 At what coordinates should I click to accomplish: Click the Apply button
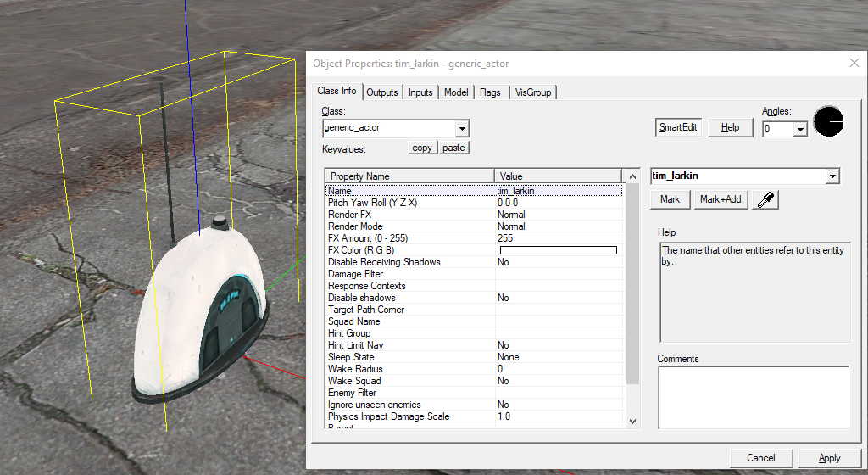[829, 458]
